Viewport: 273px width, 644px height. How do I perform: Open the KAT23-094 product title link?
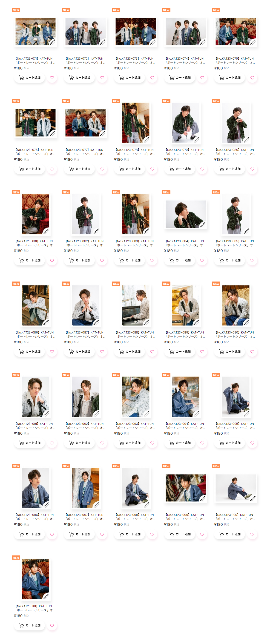184,425
